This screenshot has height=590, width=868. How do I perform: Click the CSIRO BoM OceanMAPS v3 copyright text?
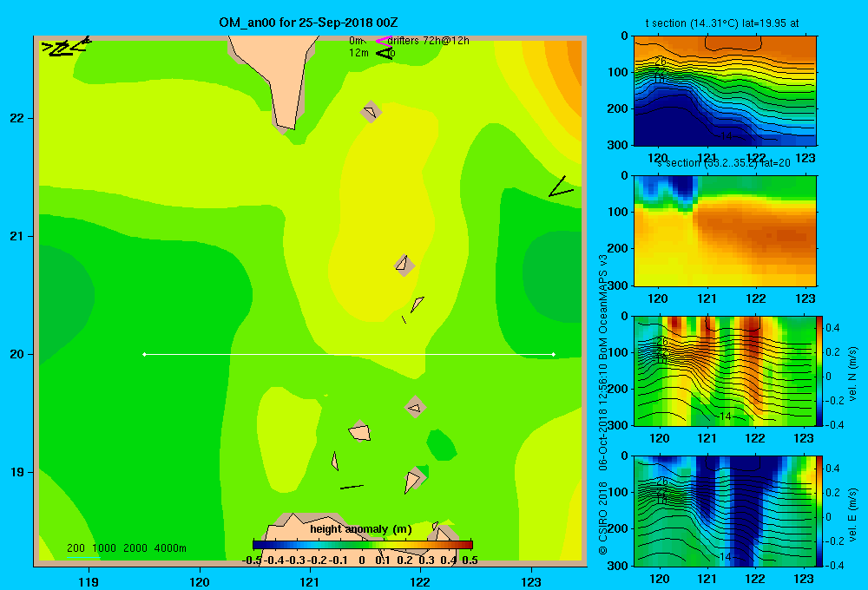[603, 404]
